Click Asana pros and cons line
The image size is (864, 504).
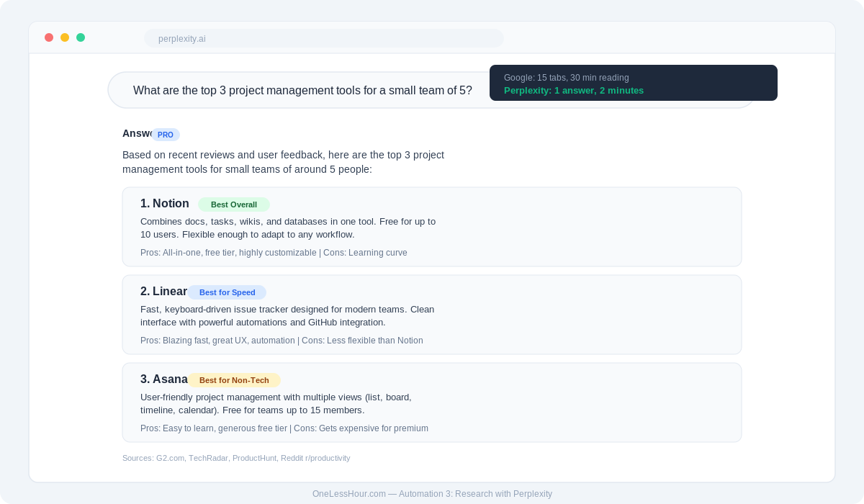click(x=284, y=428)
